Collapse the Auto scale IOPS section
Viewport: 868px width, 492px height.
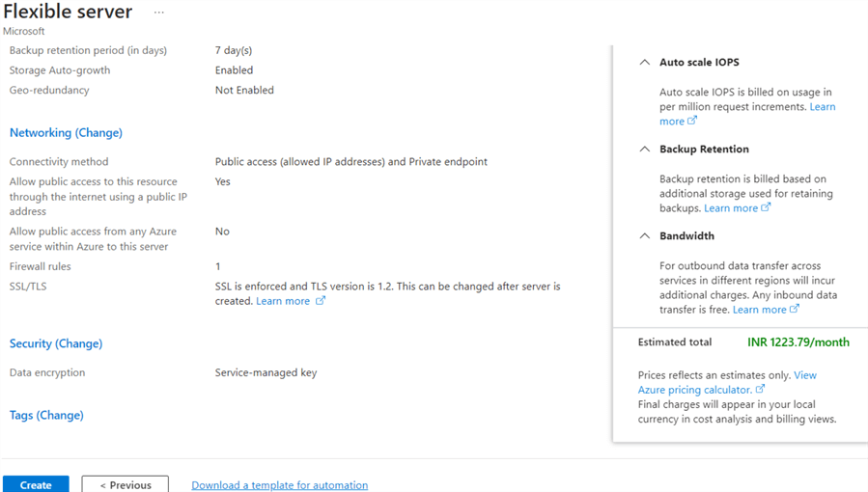point(645,63)
